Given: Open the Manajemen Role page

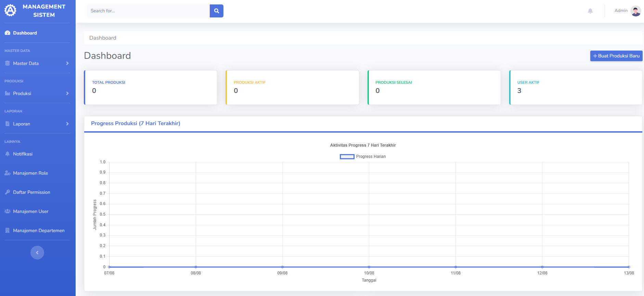Looking at the screenshot, I should tap(30, 173).
